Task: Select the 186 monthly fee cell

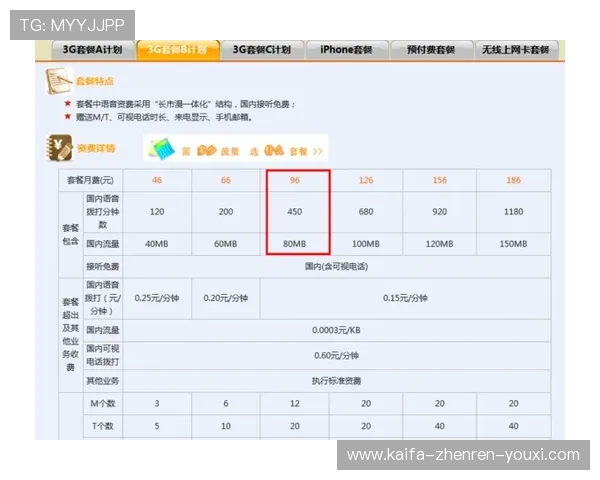Action: 514,180
